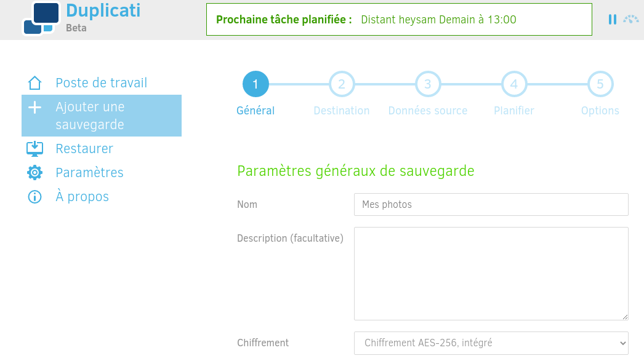Click the Paramètres gear icon

(35, 173)
